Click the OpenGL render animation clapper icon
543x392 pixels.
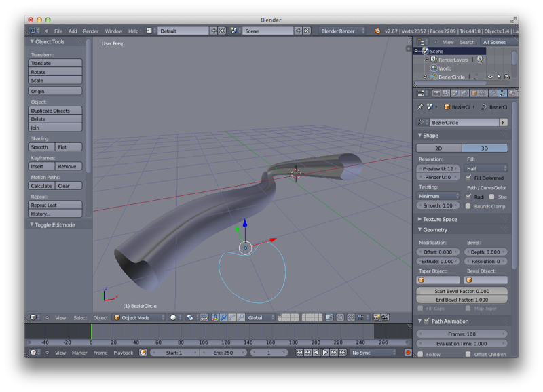click(x=385, y=317)
